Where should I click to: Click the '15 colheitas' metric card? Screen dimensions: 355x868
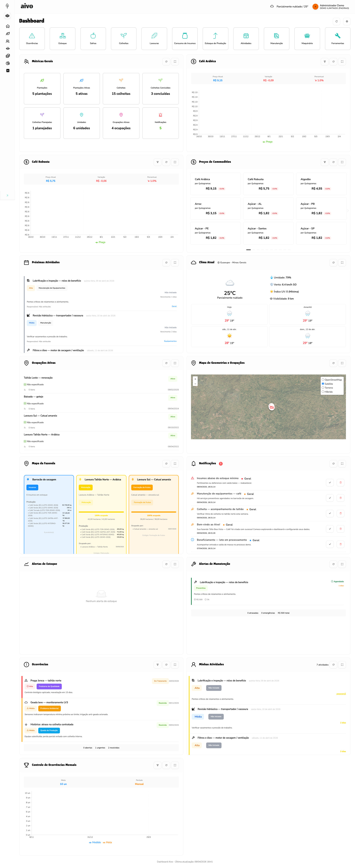pyautogui.click(x=121, y=89)
